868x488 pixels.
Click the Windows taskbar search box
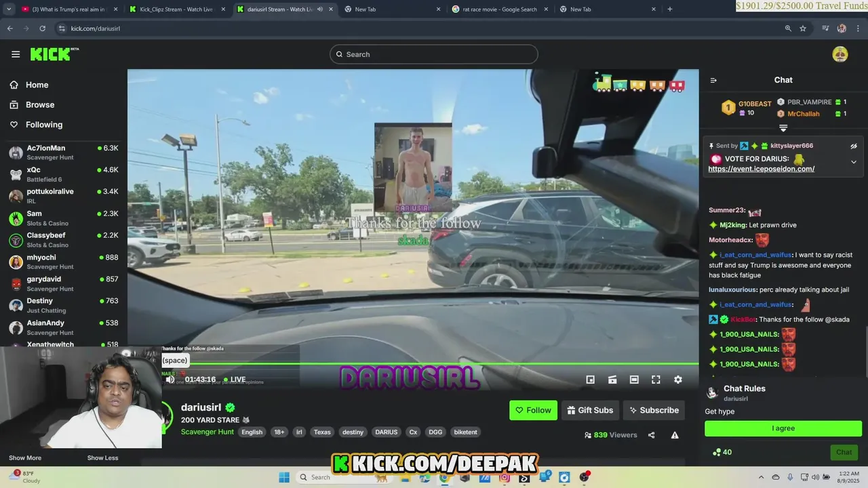[342, 477]
